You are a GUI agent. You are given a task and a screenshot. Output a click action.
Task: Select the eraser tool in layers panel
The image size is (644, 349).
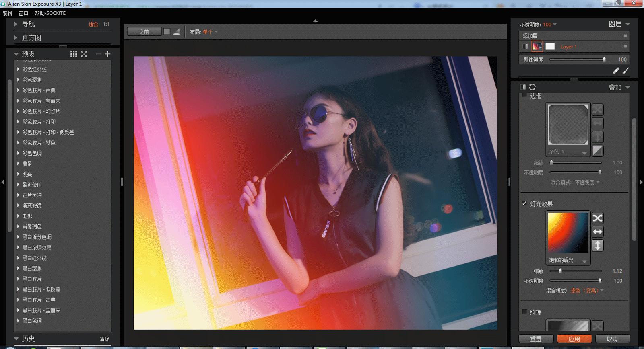(616, 70)
